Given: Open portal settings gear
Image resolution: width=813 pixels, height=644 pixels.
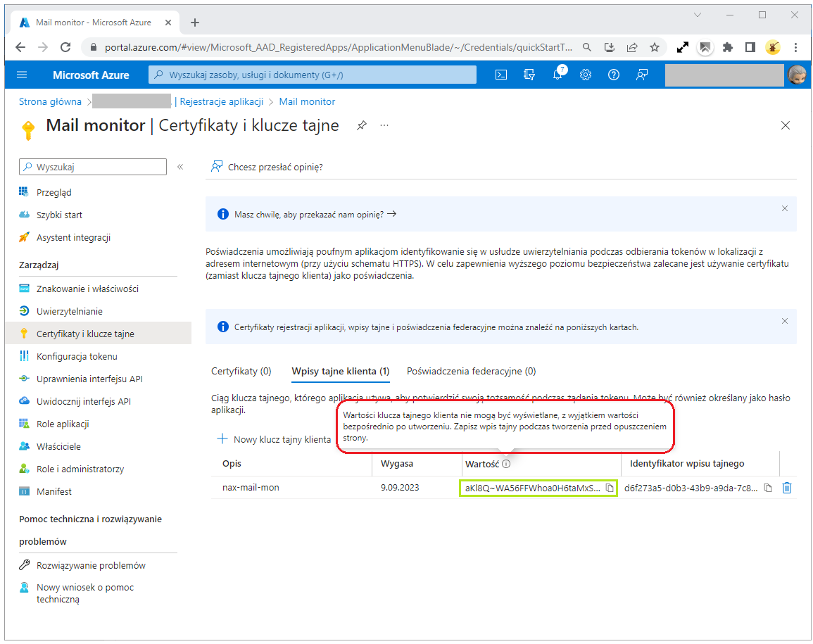Looking at the screenshot, I should click(586, 75).
